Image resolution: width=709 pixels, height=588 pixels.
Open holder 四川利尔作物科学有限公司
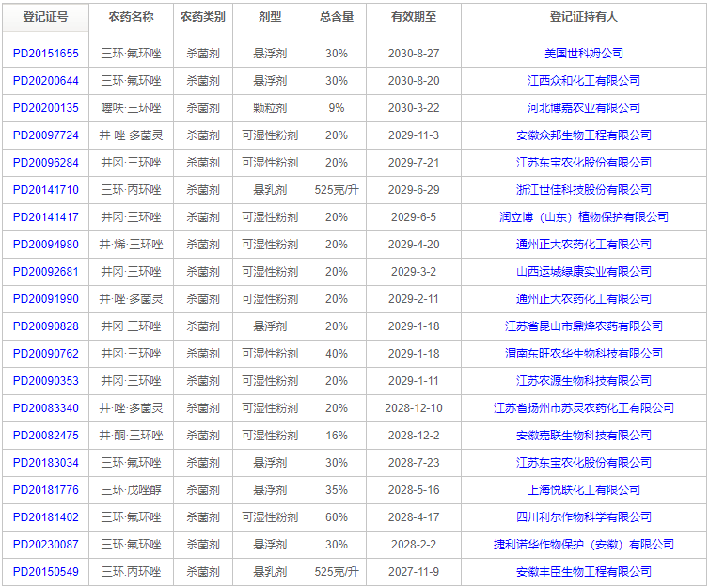coord(584,517)
